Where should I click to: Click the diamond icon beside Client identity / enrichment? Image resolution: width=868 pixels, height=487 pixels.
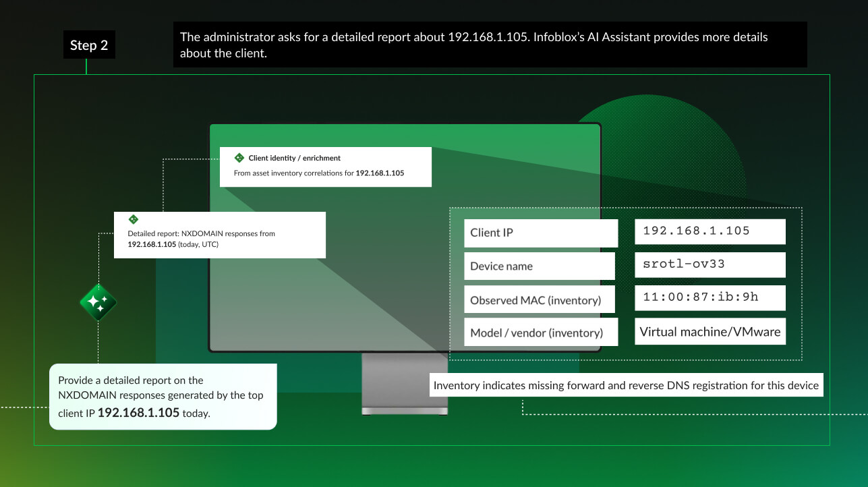click(x=239, y=158)
